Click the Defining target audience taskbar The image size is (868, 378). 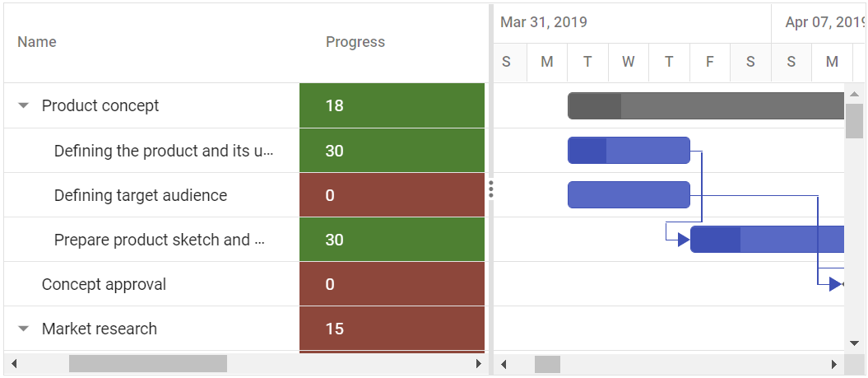point(629,195)
